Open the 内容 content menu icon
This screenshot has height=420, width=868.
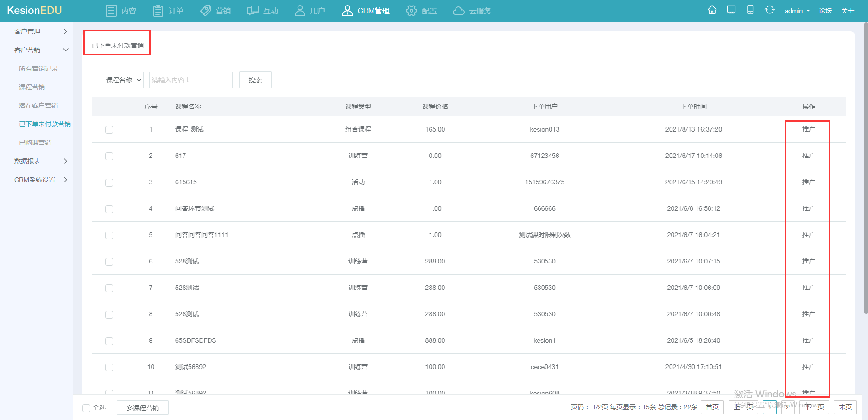tap(111, 11)
